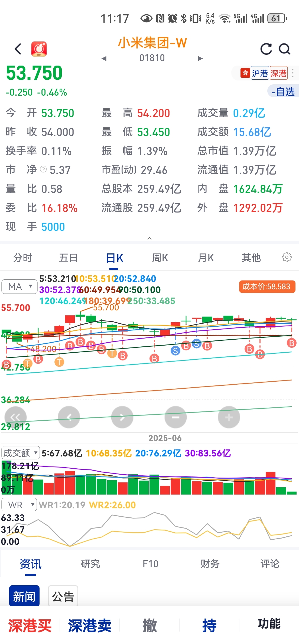Tap the question mark beside 市净
The width and height of the screenshot is (299, 644).
(x=43, y=169)
